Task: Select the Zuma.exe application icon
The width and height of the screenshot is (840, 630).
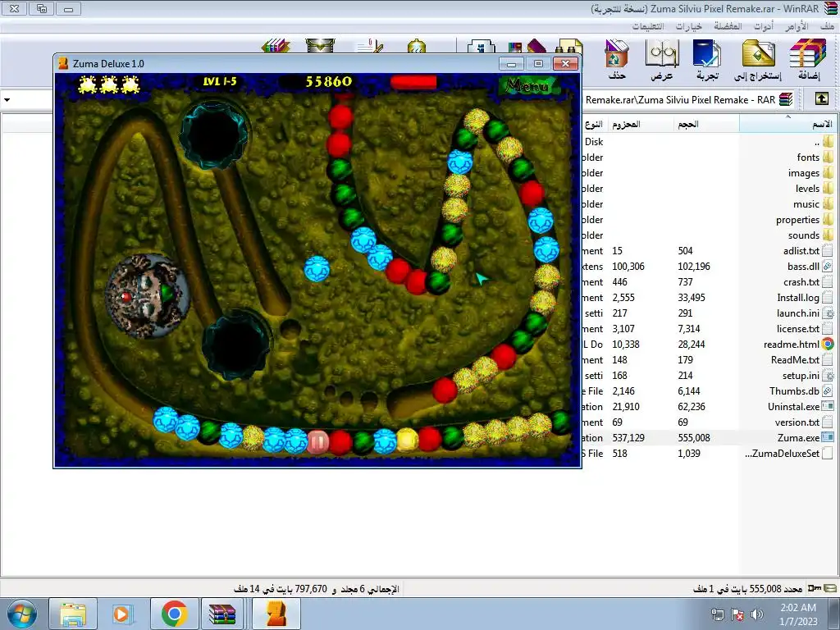Action: (829, 437)
